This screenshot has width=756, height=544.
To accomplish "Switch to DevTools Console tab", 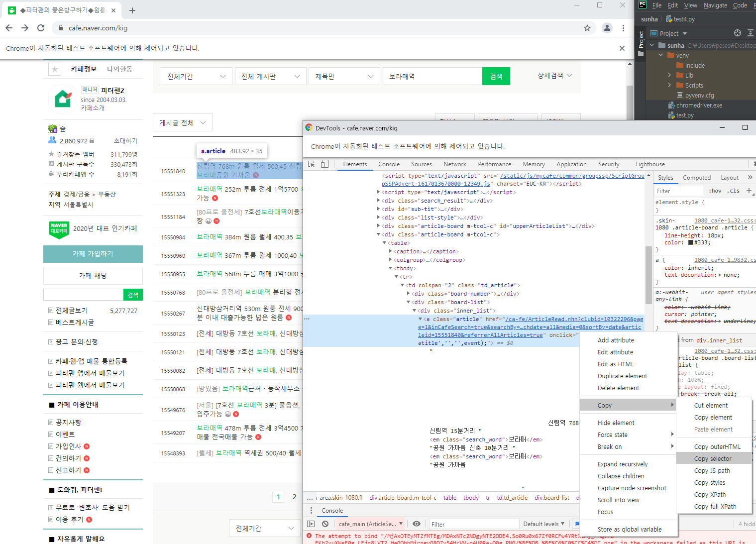I will click(389, 164).
